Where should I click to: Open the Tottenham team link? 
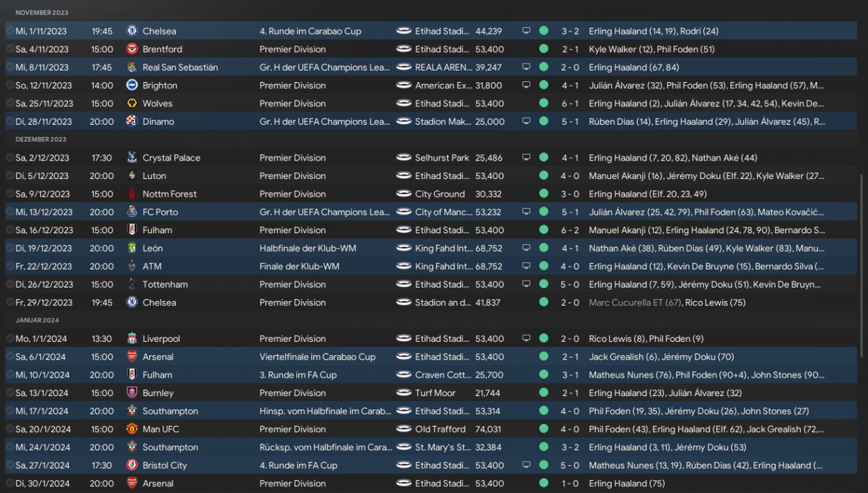(x=165, y=284)
